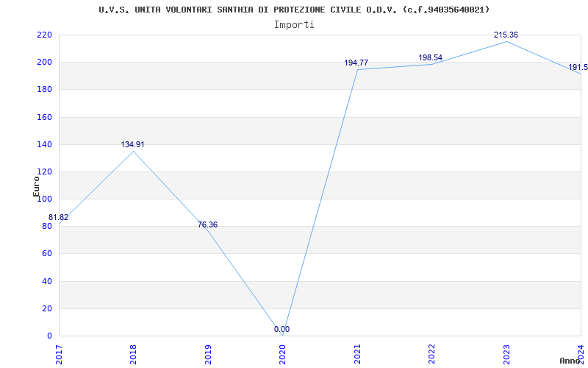Click the 194.77 data label for 2021
Screen dimensions: 588x368
click(356, 63)
